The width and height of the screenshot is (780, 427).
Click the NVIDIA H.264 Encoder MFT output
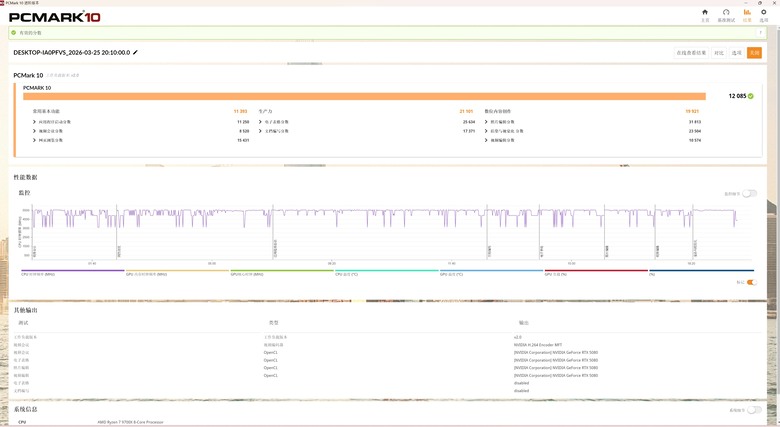pos(538,345)
